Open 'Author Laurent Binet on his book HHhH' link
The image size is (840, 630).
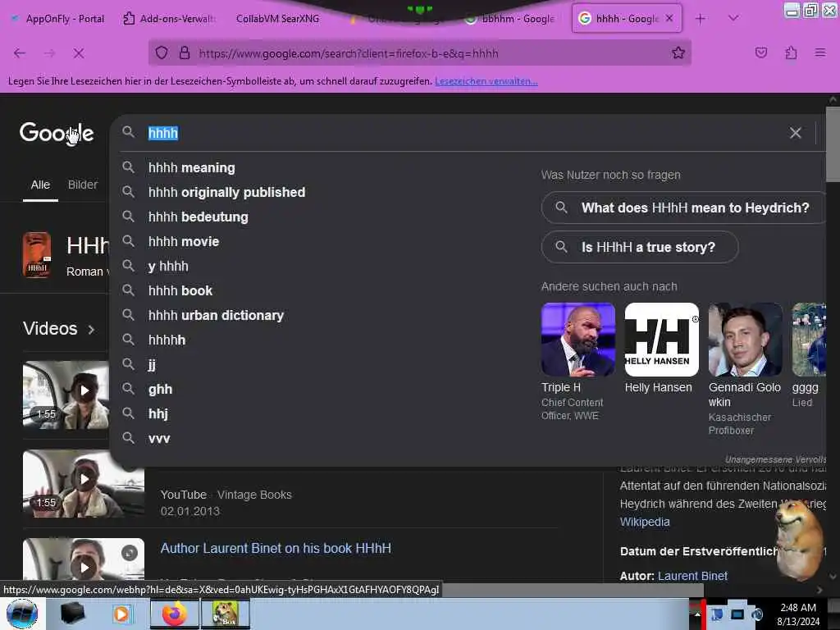tap(276, 549)
